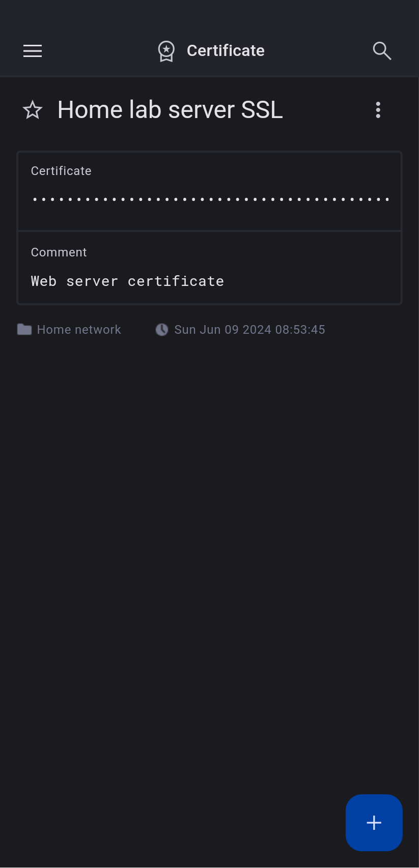Viewport: 419px width, 868px height.
Task: Click the Certificate header title
Action: 226,51
